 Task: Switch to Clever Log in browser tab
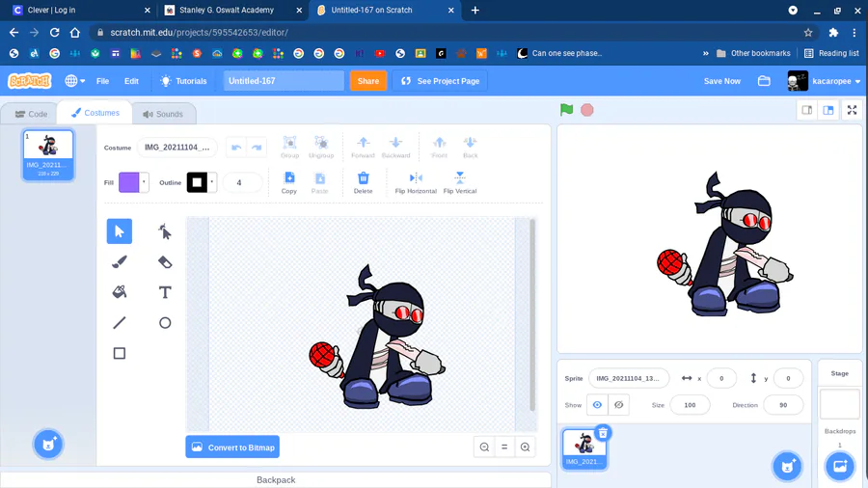click(x=82, y=10)
